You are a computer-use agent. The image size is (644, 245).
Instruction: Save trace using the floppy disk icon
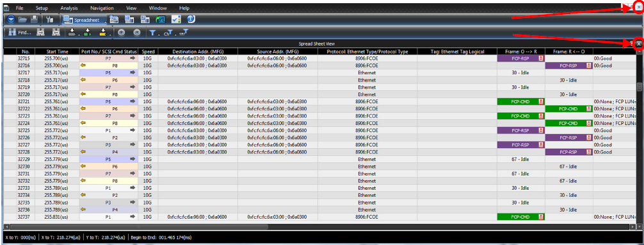tap(35, 19)
